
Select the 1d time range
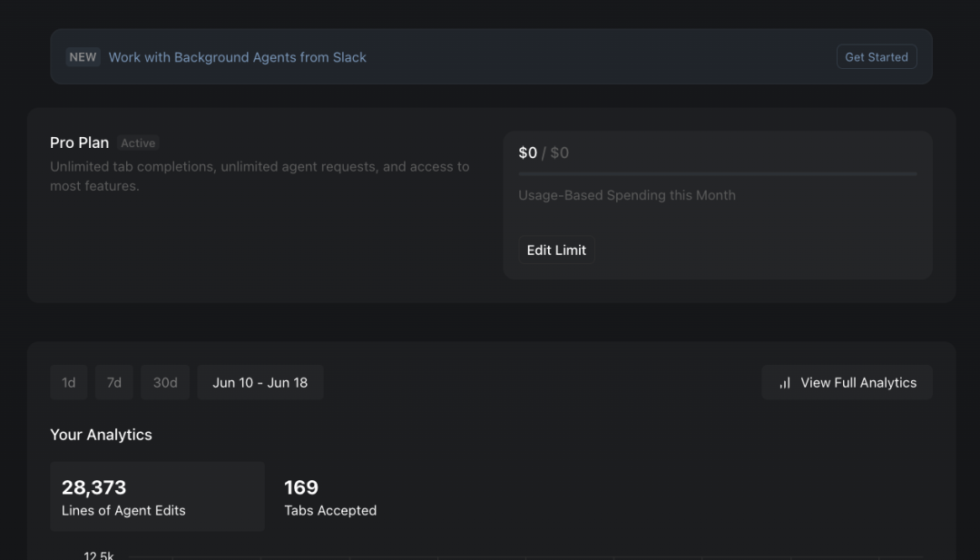tap(69, 382)
